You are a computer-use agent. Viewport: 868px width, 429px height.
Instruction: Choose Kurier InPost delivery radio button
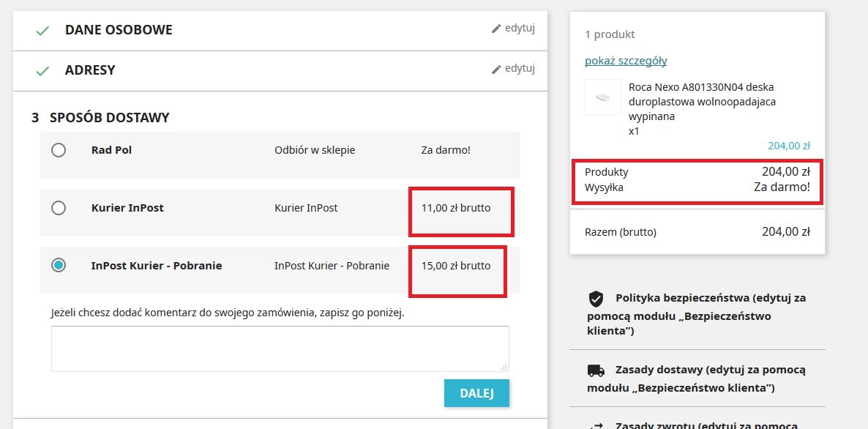59,208
